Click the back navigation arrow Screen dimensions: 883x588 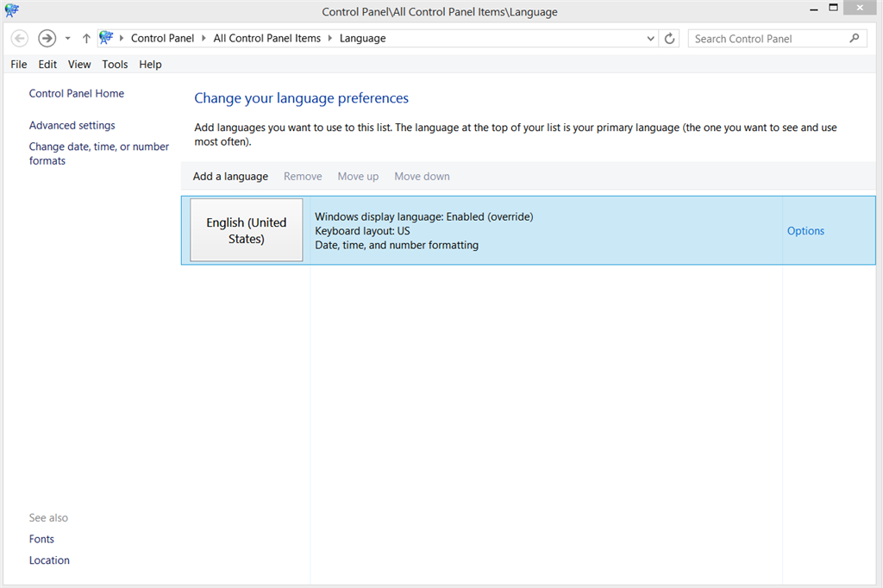pyautogui.click(x=19, y=38)
